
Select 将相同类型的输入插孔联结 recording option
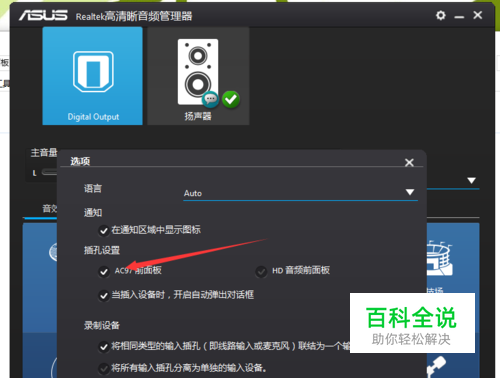[x=104, y=347]
